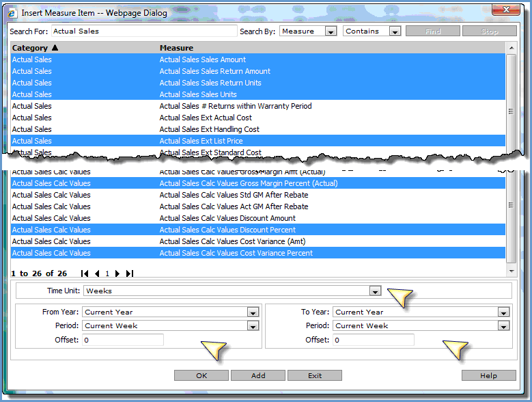
Task: Open Help for this dialog
Action: tap(488, 375)
